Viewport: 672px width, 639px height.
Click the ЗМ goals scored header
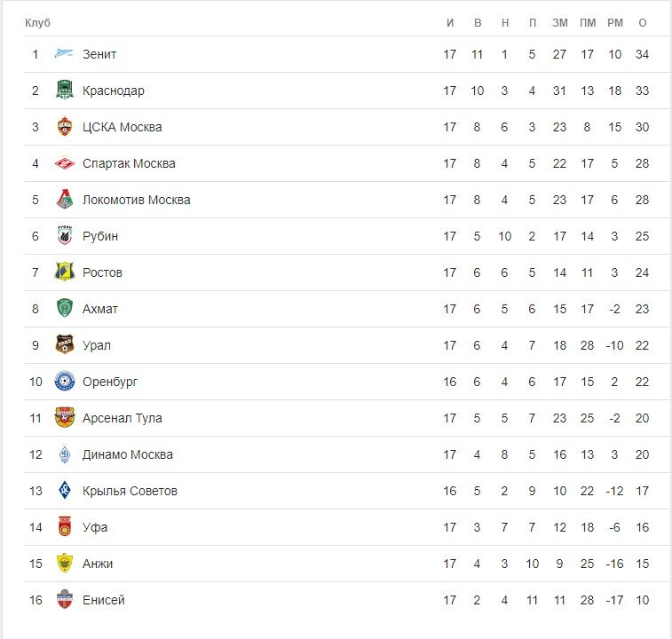(560, 23)
